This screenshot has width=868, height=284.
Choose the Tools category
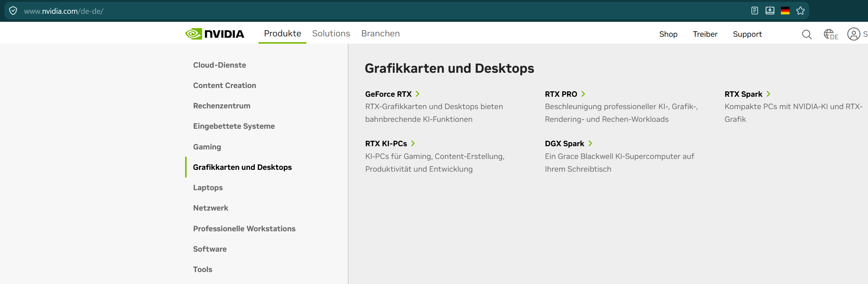click(x=203, y=269)
